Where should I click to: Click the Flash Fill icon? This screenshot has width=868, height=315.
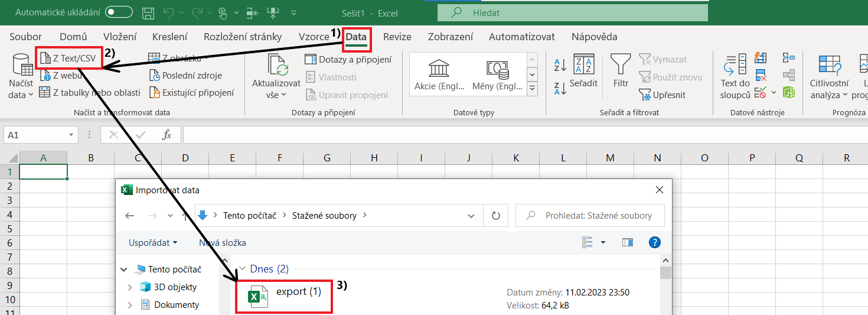tap(761, 59)
